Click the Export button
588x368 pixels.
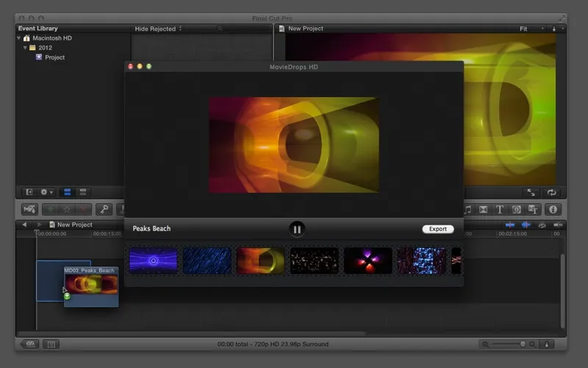tap(438, 229)
